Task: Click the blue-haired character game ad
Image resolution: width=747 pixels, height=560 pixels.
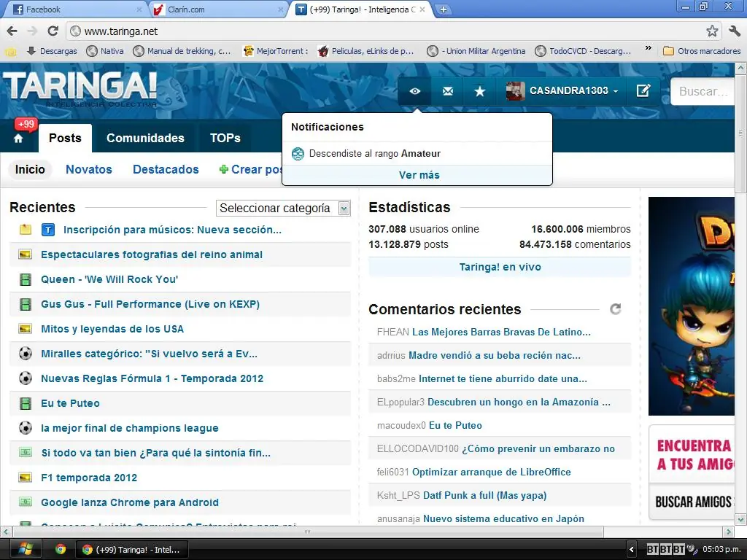Action: (692, 306)
